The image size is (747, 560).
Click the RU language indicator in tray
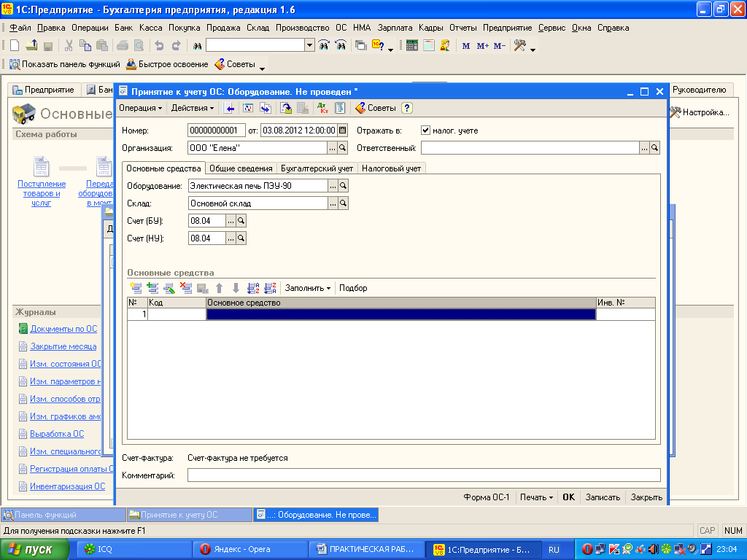554,550
